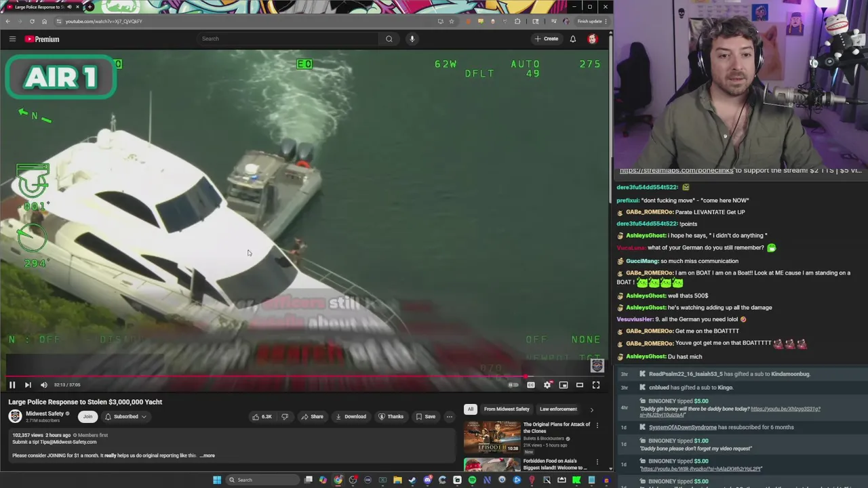This screenshot has width=868, height=488.
Task: Open Midwest Safety channel avatar
Action: [x=15, y=416]
